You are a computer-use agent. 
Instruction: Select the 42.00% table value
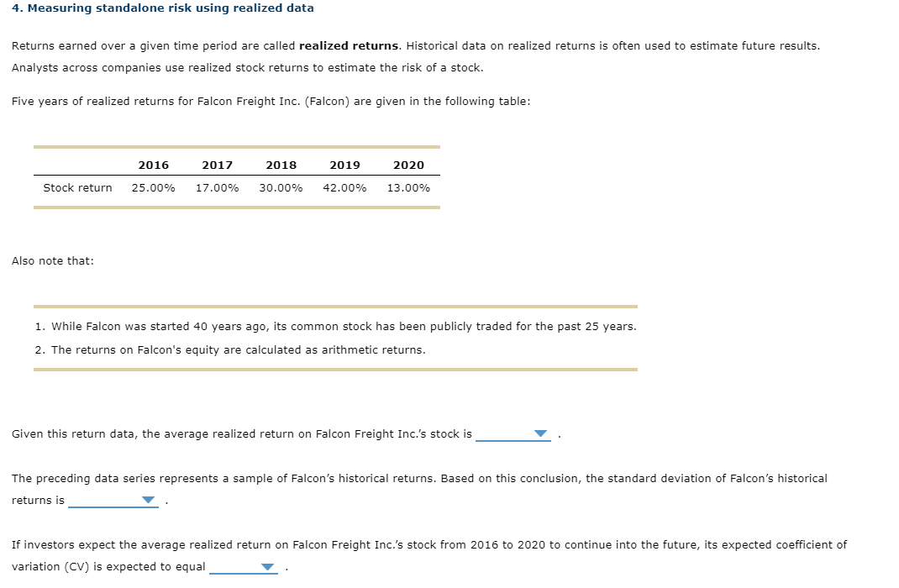pyautogui.click(x=344, y=187)
